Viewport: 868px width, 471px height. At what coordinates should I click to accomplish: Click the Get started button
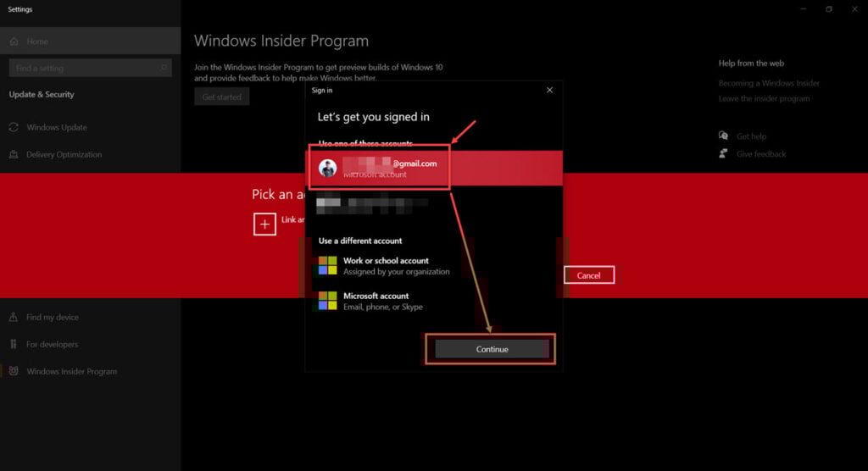[x=221, y=97]
